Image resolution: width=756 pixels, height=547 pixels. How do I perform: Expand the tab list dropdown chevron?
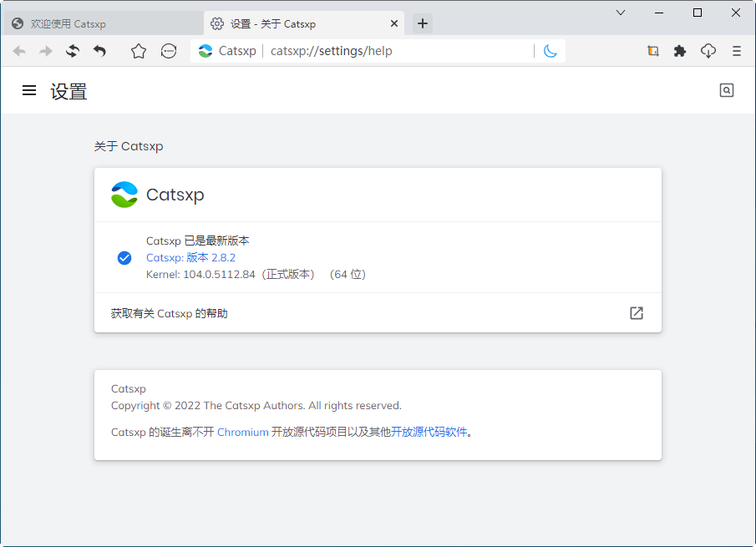[x=621, y=13]
